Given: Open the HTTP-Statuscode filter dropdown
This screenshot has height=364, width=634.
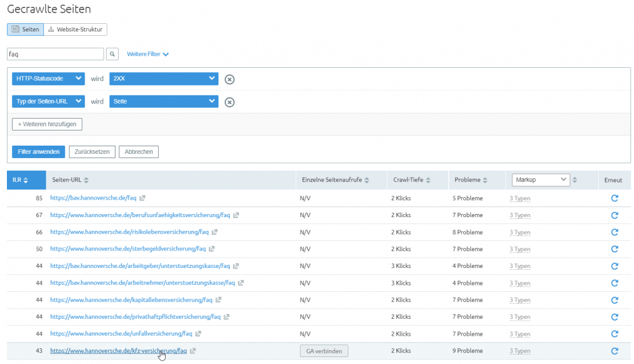Looking at the screenshot, I should click(48, 78).
